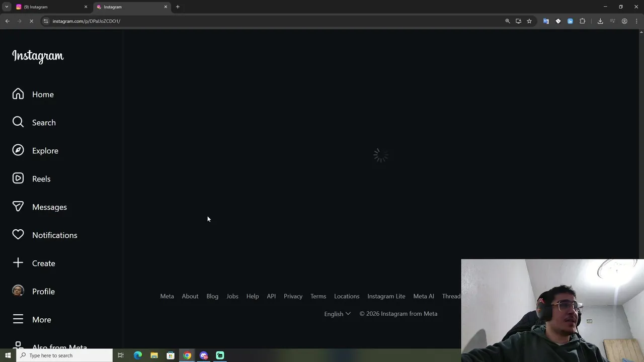Follow the Jobs footer link
This screenshot has width=644, height=362.
pos(232,296)
